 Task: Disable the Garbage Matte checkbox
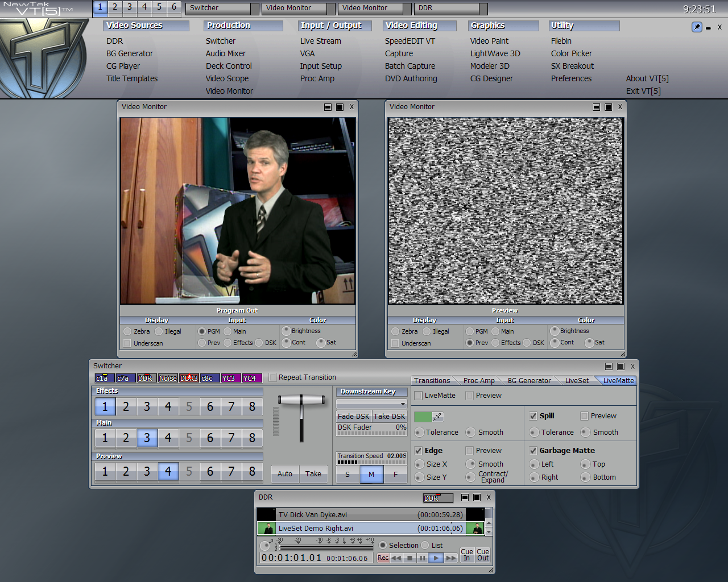tap(533, 451)
